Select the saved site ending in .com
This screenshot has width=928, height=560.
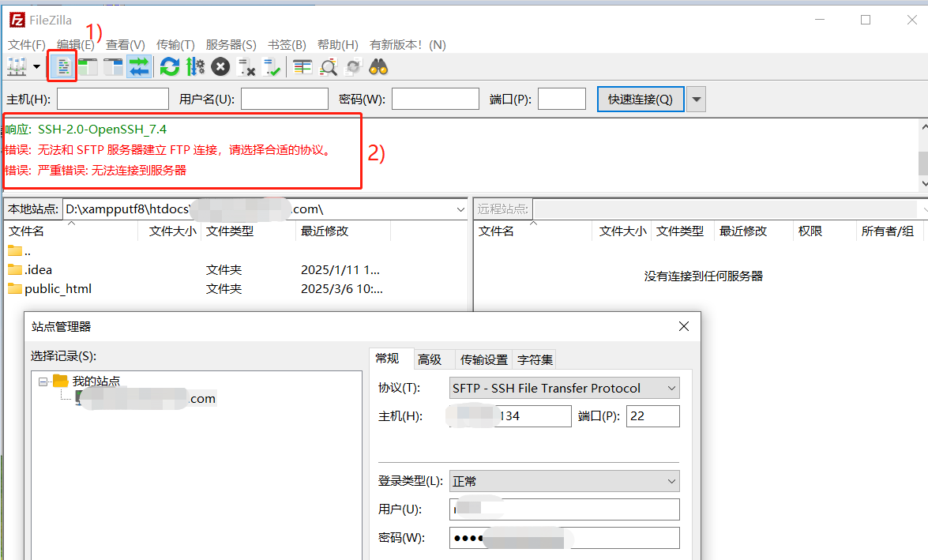coord(146,398)
